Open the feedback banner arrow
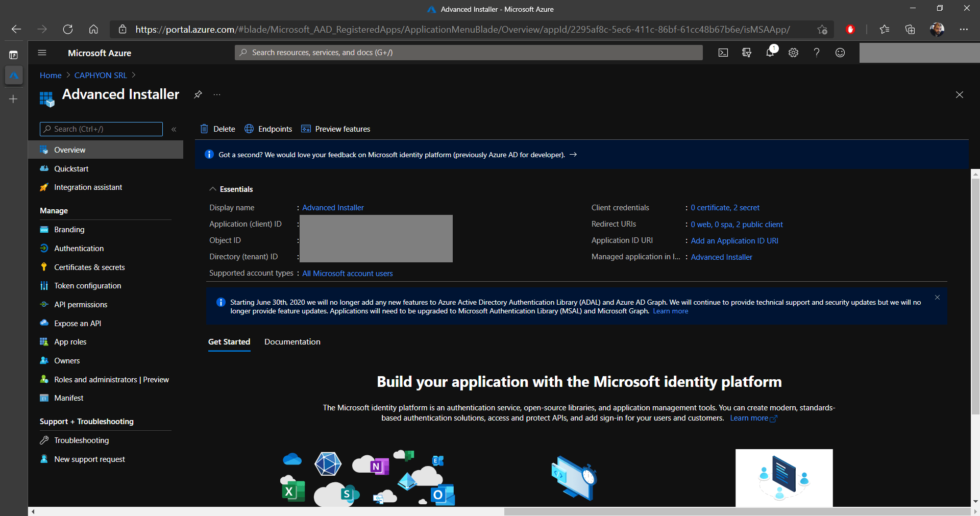 click(573, 155)
